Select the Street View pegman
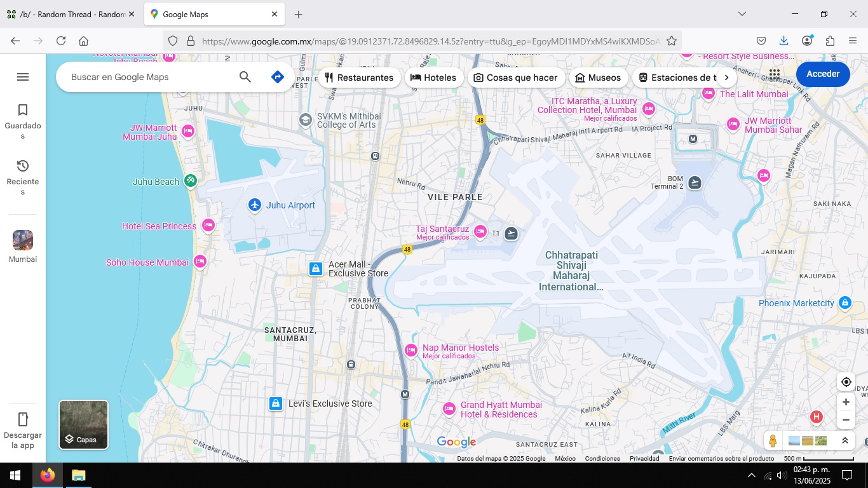Screen dimensions: 868x488 [x=773, y=440]
